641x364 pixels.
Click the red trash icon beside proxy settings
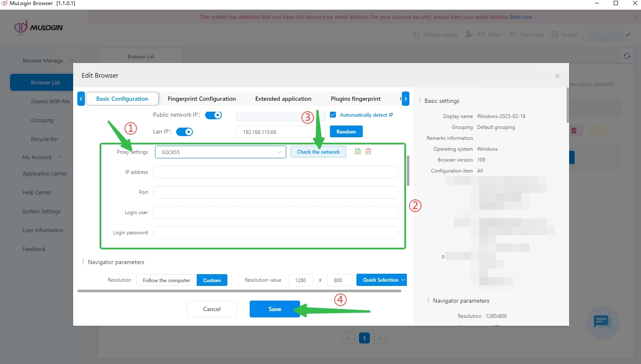tap(368, 151)
